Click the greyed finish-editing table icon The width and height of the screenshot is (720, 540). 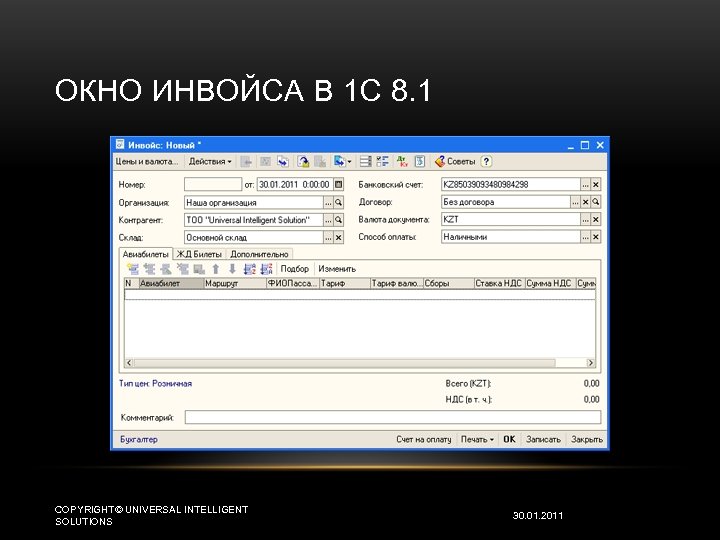[199, 269]
